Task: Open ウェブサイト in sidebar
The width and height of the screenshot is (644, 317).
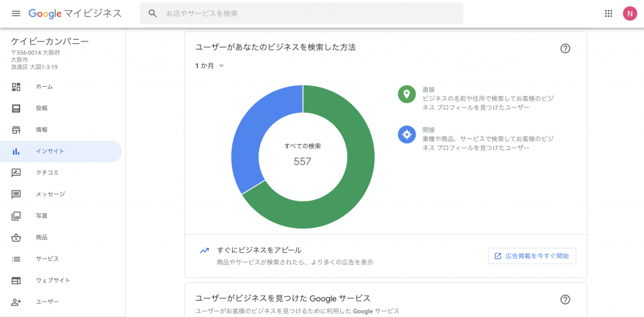Action: click(61, 281)
